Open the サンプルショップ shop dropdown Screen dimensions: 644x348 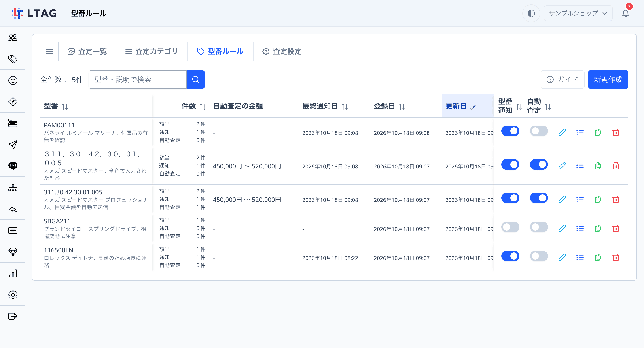578,13
